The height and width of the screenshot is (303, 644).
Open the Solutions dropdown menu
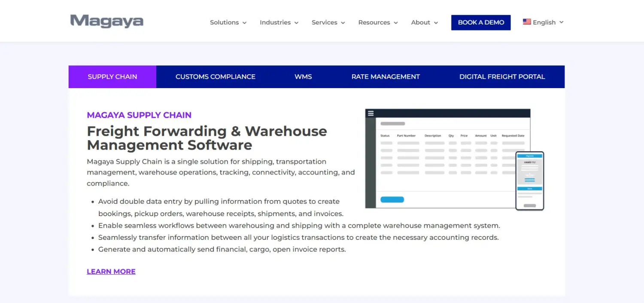(228, 22)
